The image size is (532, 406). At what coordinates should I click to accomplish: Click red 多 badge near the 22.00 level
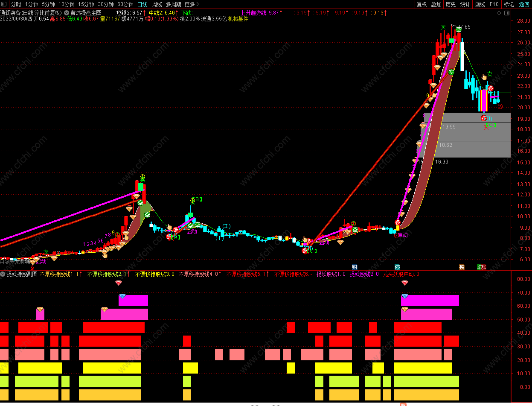coord(491,88)
